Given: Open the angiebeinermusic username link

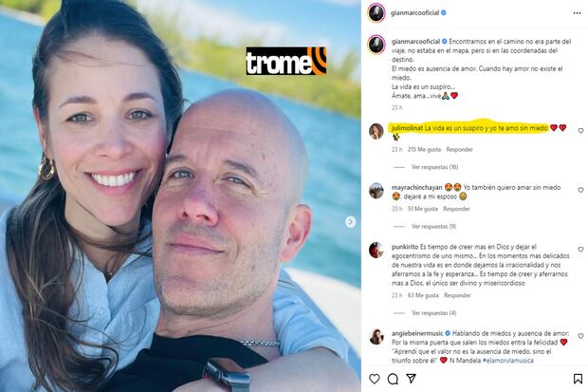Looking at the screenshot, I should pyautogui.click(x=417, y=333).
